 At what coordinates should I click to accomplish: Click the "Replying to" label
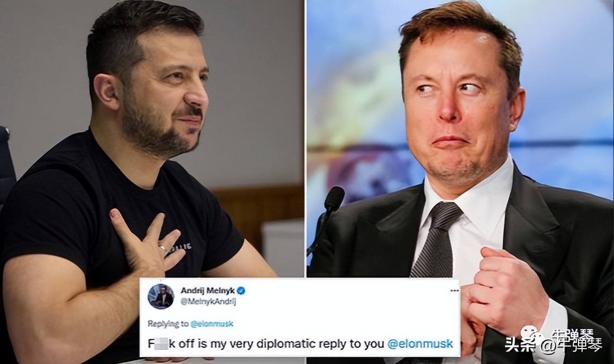pos(168,324)
